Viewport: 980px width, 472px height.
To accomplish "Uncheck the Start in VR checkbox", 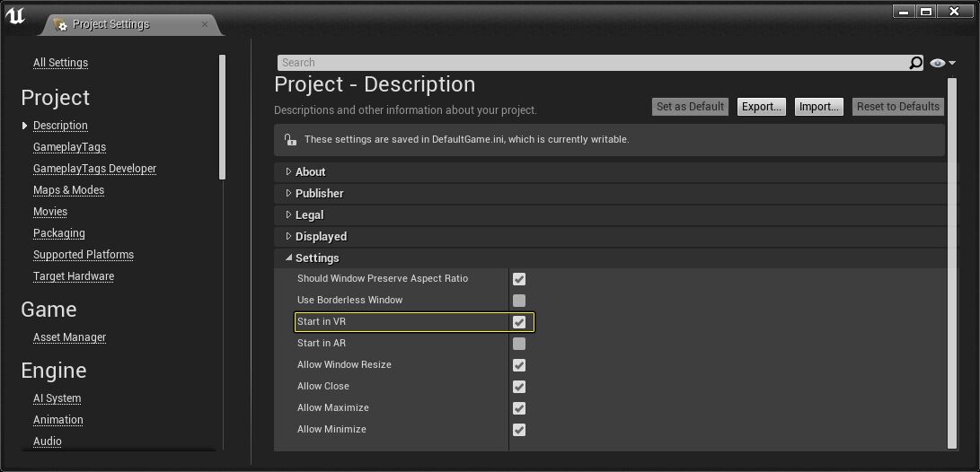I will coord(519,322).
